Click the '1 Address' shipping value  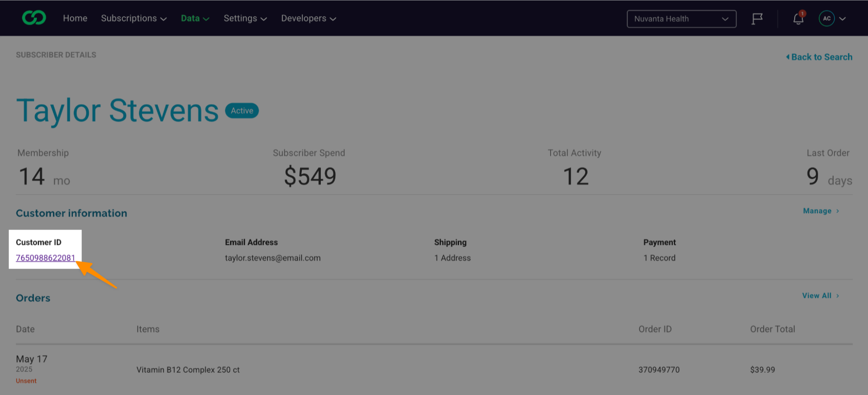pyautogui.click(x=452, y=258)
